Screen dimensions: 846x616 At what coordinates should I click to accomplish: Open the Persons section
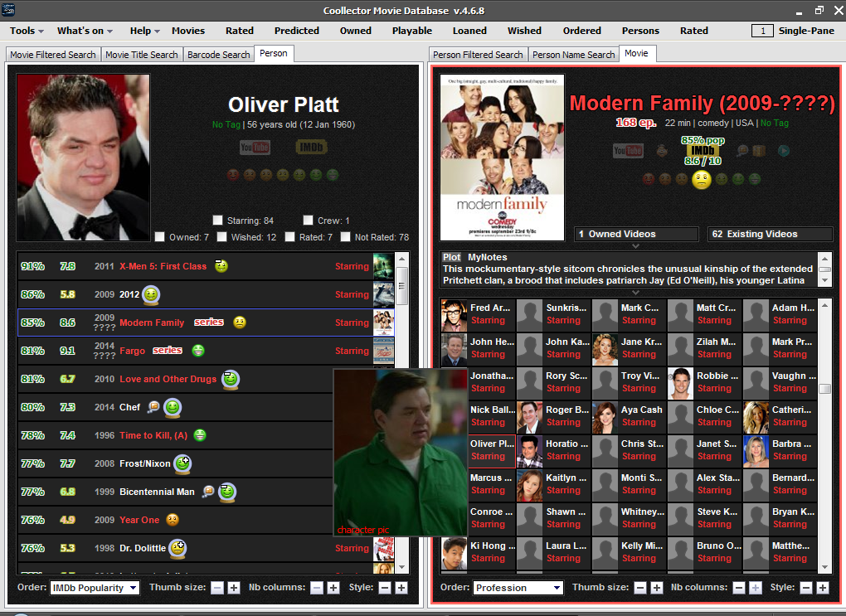click(640, 31)
